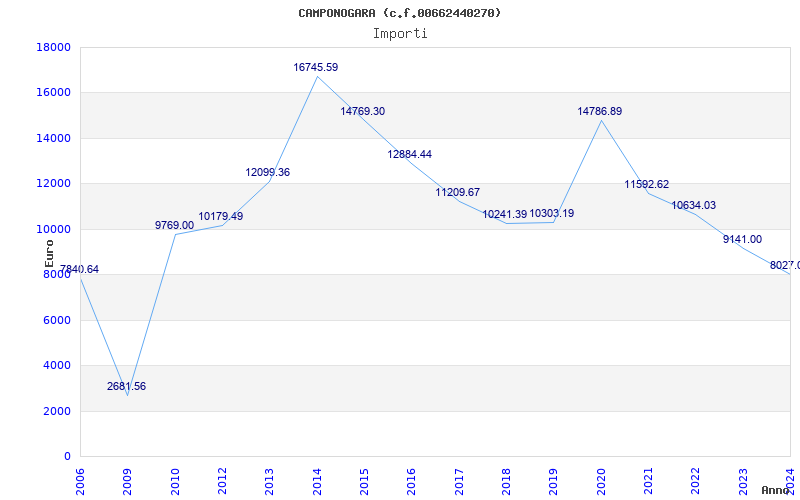800x500 pixels.
Task: Click the data label 12884.44
Action: point(410,154)
